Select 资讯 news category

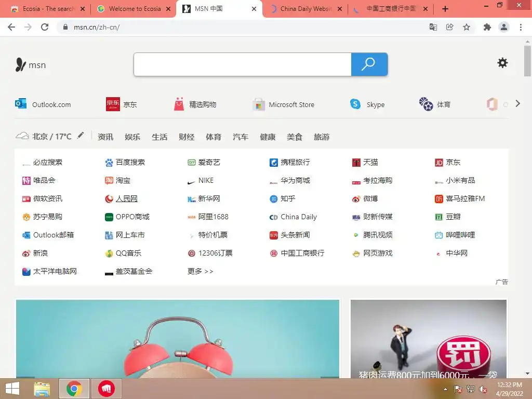click(x=105, y=137)
